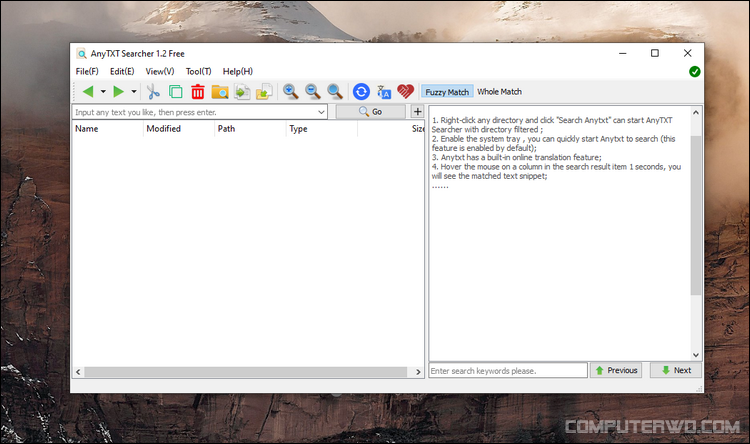The width and height of the screenshot is (750, 444).
Task: Click the Translate icon
Action: (x=384, y=91)
